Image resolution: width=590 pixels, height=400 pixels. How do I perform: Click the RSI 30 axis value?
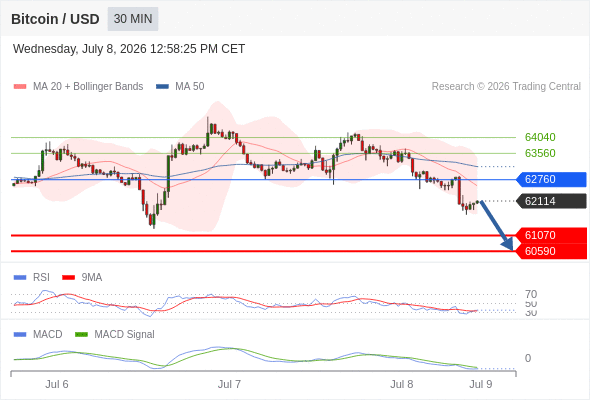click(x=531, y=313)
